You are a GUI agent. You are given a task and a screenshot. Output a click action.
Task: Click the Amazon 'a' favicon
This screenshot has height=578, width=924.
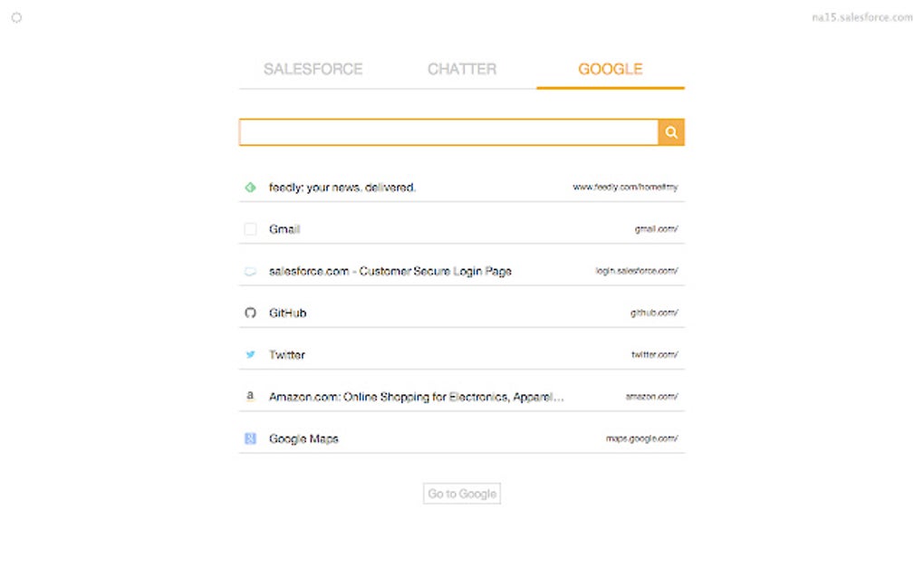click(x=251, y=397)
